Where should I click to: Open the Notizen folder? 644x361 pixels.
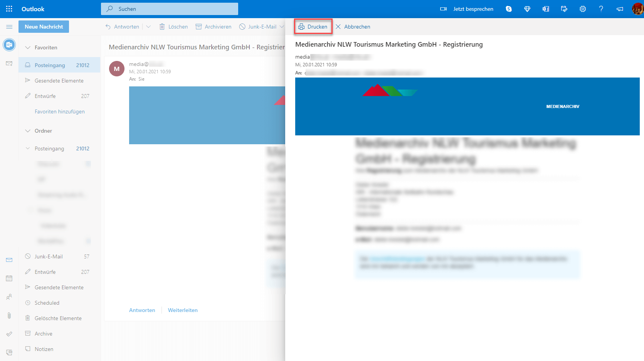pyautogui.click(x=59, y=349)
